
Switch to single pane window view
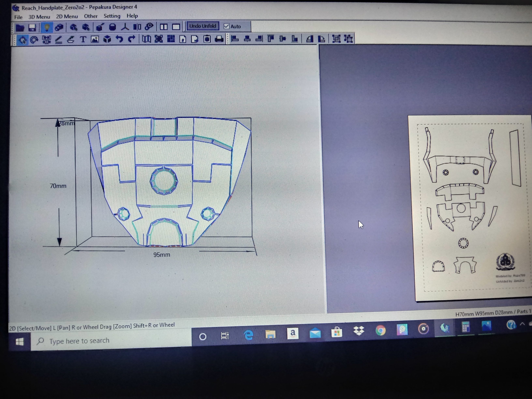tap(176, 27)
